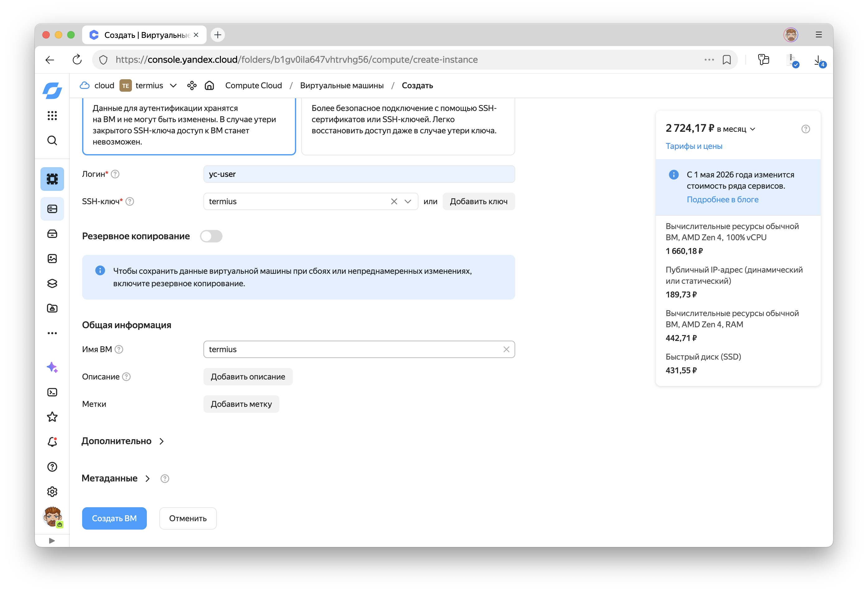Viewport: 868px width, 593px height.
Task: Click the Создать ВМ button
Action: [114, 518]
